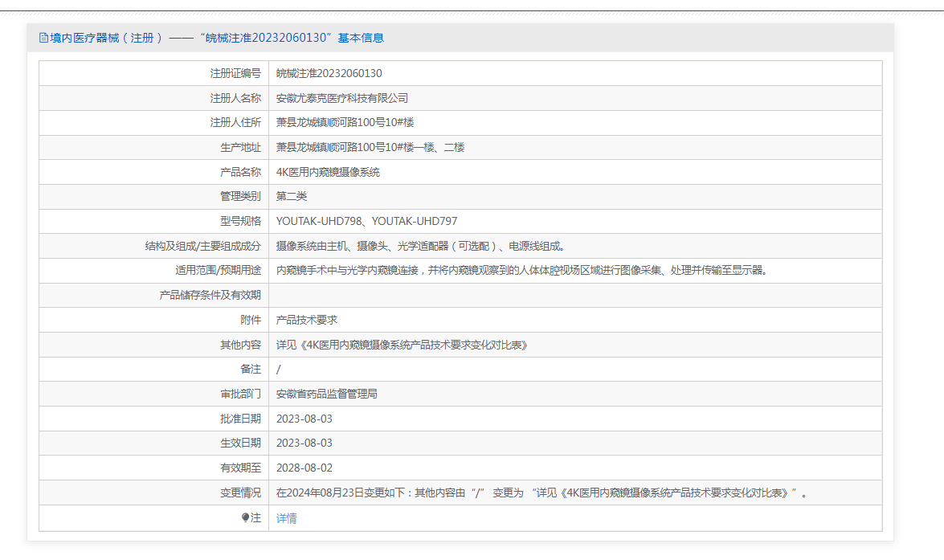Click registrant name 安徽尤泰克医疗科技有限公司
Screen dimensions: 944x560
click(342, 98)
